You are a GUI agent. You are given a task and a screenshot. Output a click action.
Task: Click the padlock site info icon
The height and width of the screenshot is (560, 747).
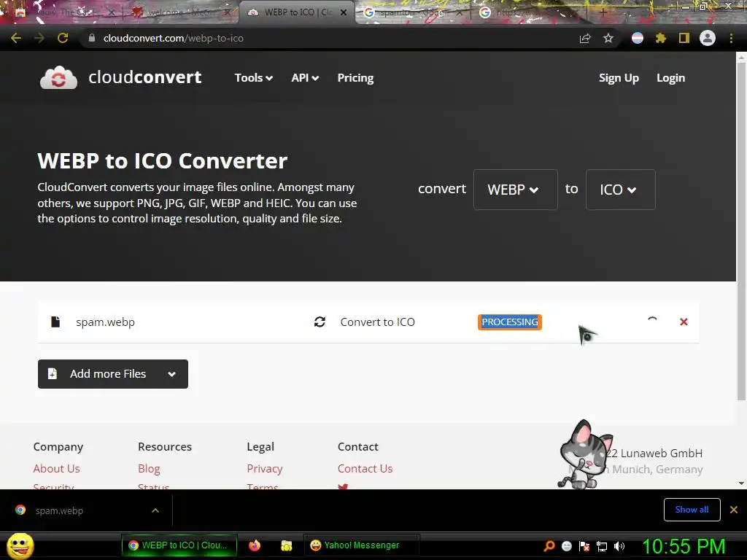91,38
